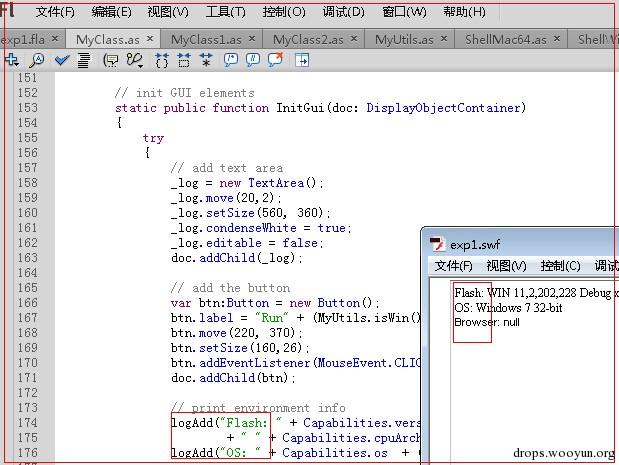The height and width of the screenshot is (465, 619).
Task: Remove comment bubble icon
Action: (276, 60)
